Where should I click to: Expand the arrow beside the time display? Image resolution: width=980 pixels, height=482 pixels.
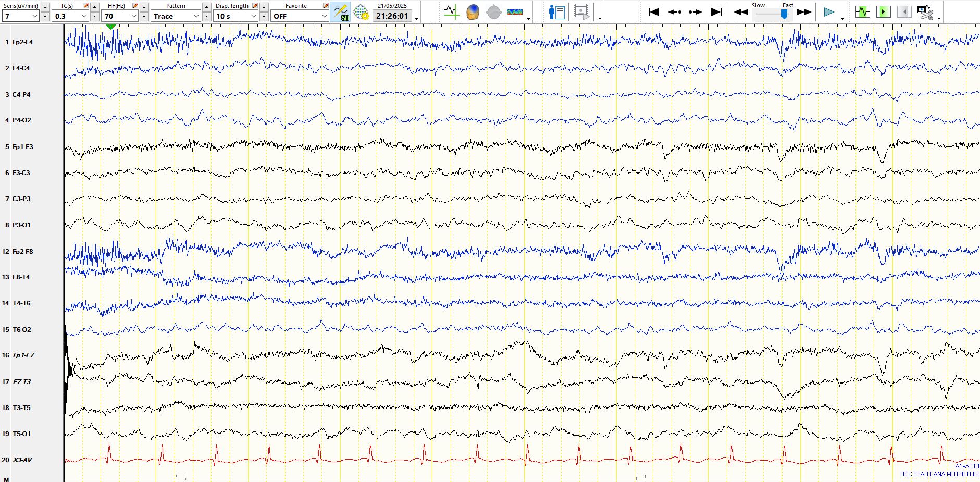[x=416, y=19]
